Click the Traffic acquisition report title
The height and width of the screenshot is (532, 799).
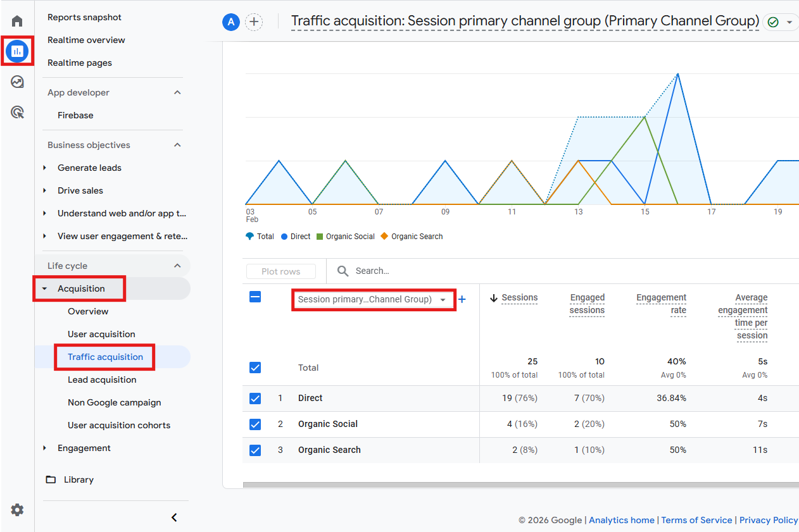(525, 21)
